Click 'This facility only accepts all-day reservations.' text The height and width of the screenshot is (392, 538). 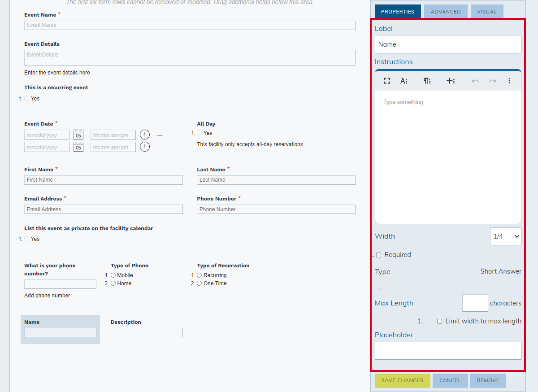pos(251,144)
